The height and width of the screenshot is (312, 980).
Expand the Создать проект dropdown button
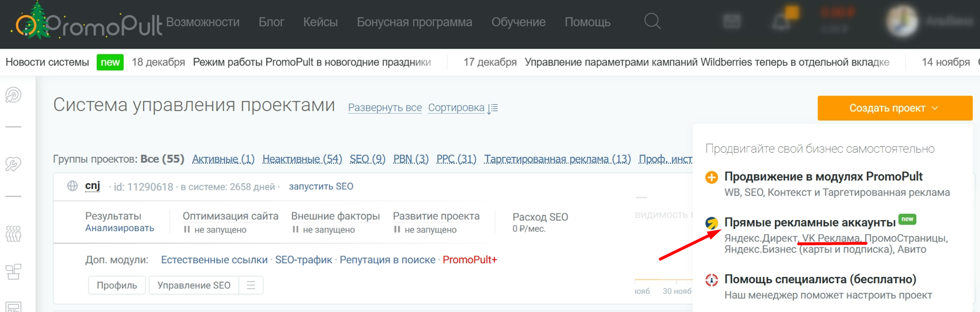click(894, 108)
